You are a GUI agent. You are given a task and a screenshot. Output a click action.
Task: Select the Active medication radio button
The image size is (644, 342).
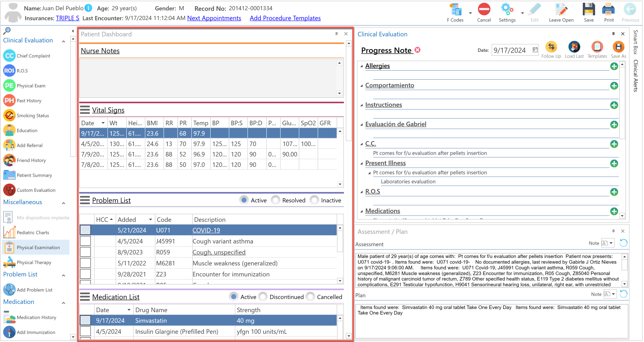pyautogui.click(x=234, y=297)
